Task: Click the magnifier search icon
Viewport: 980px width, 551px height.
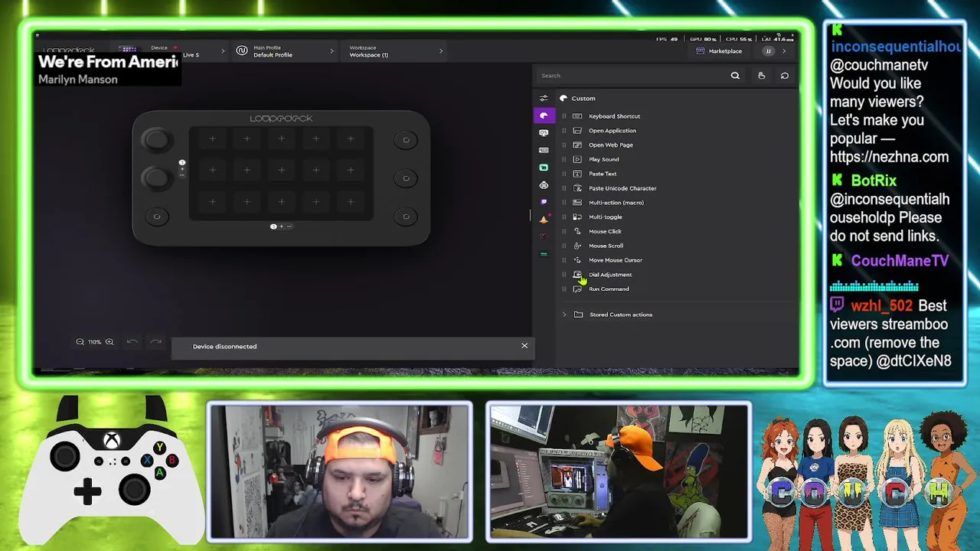Action: pyautogui.click(x=735, y=76)
